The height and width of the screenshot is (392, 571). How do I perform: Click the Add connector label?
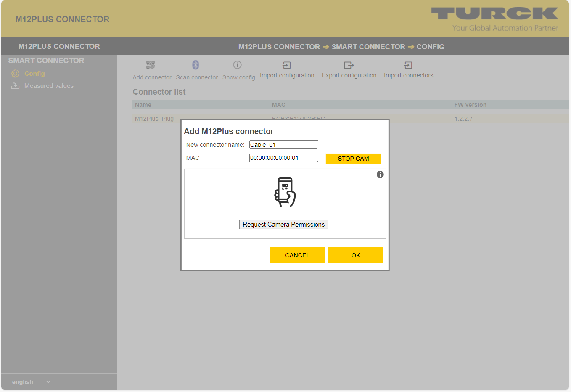tap(152, 77)
